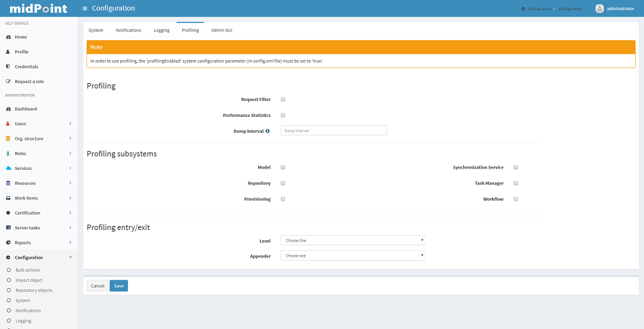644x329 pixels.
Task: Click into the Dump interval field
Action: [x=333, y=130]
